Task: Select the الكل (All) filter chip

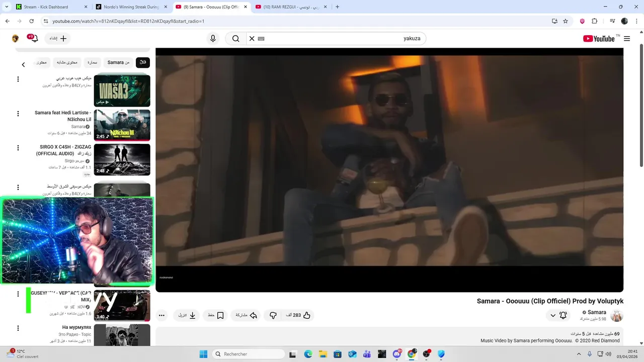Action: pyautogui.click(x=143, y=62)
